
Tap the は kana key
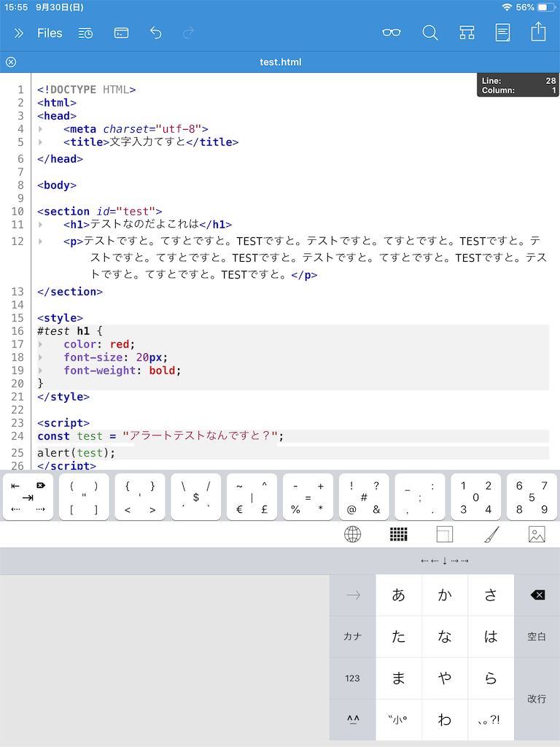click(491, 636)
